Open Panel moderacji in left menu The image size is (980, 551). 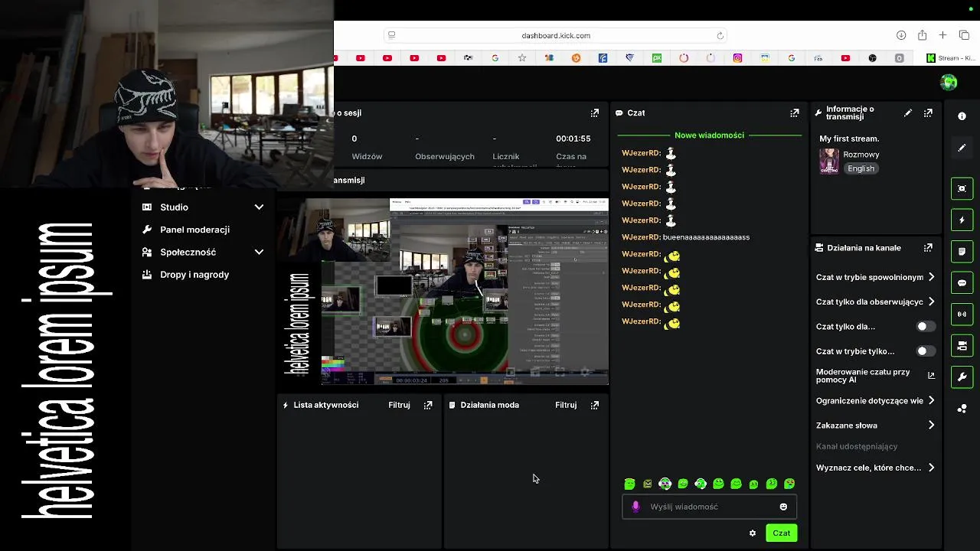click(x=194, y=230)
